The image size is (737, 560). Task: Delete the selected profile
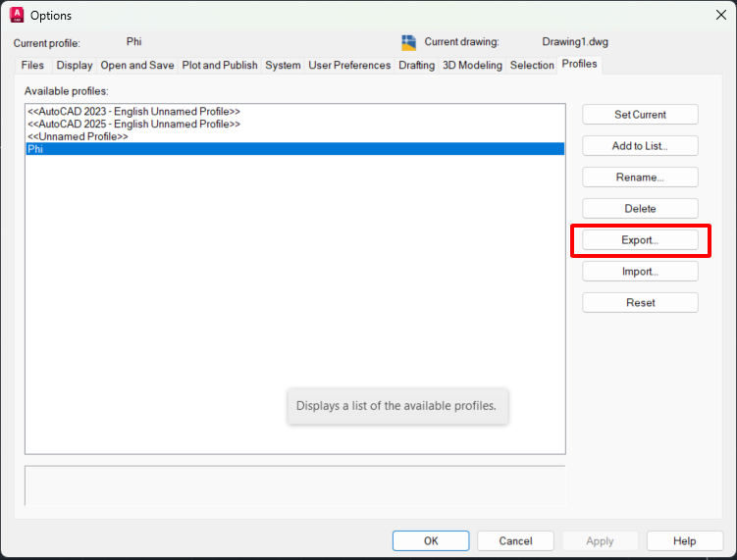click(x=640, y=209)
